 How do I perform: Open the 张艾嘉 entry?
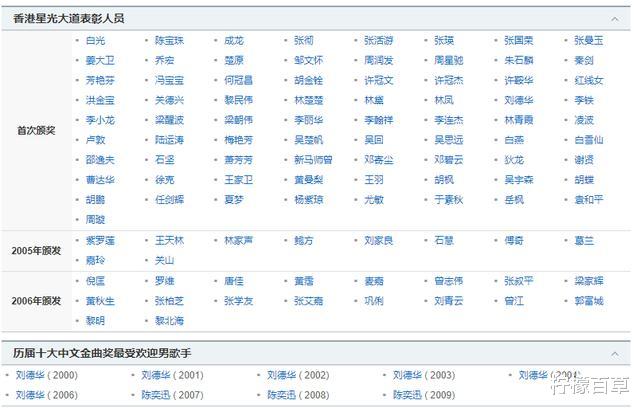309,301
